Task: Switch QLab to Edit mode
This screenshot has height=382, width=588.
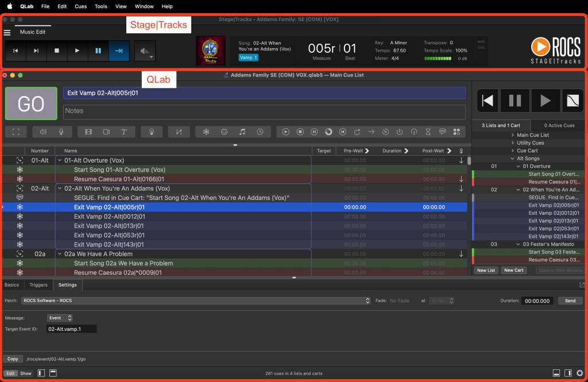Action: point(10,373)
